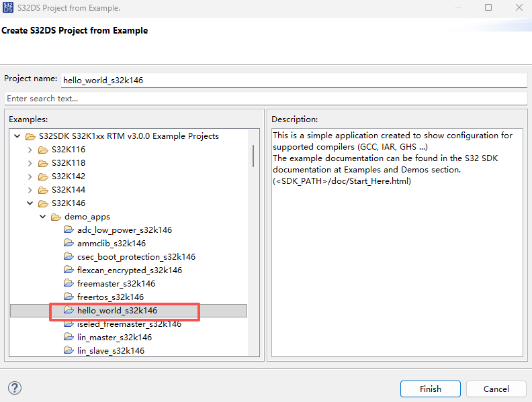Viewport: 532px width, 402px height.
Task: Click the S32K142 folder icon
Action: 43,177
